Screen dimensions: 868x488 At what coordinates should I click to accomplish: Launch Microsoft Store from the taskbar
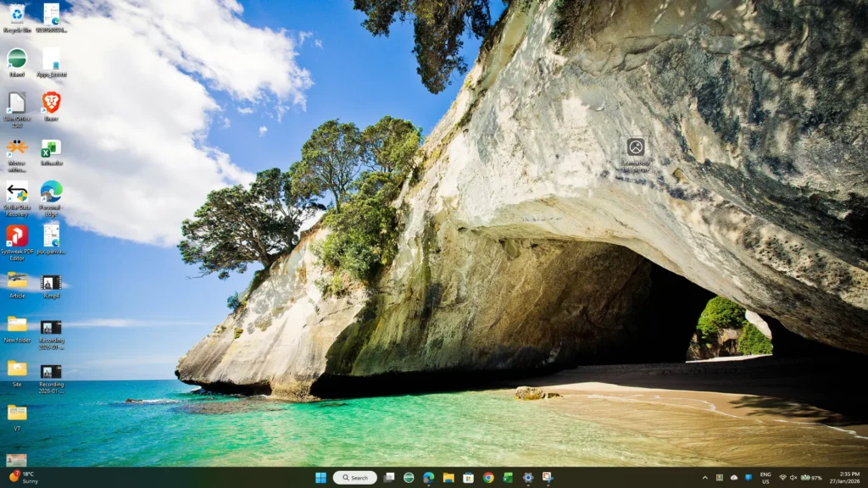click(468, 478)
